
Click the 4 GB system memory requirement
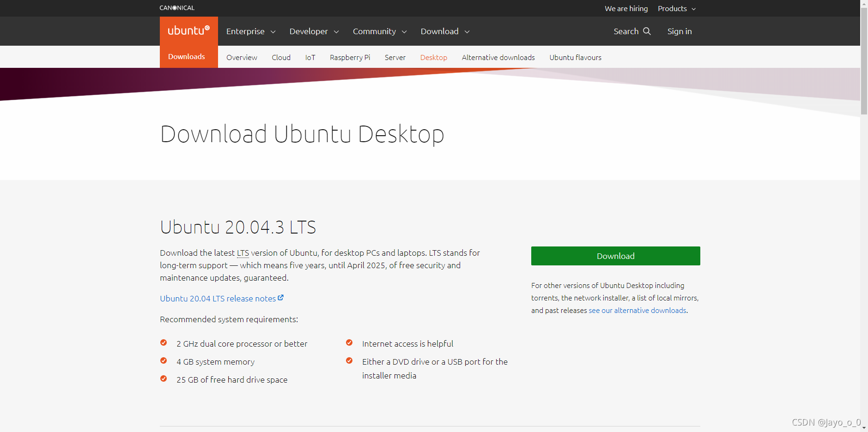click(215, 362)
